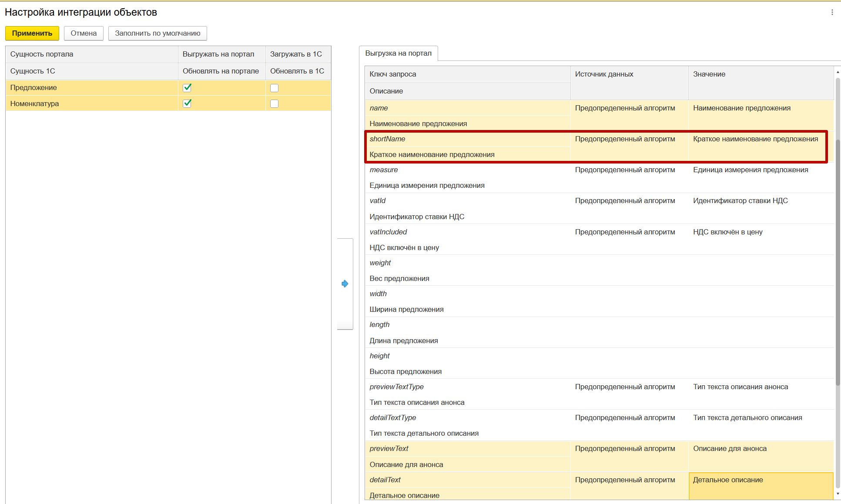Click Заполнить по умолчанию button
The width and height of the screenshot is (841, 504).
(x=157, y=33)
